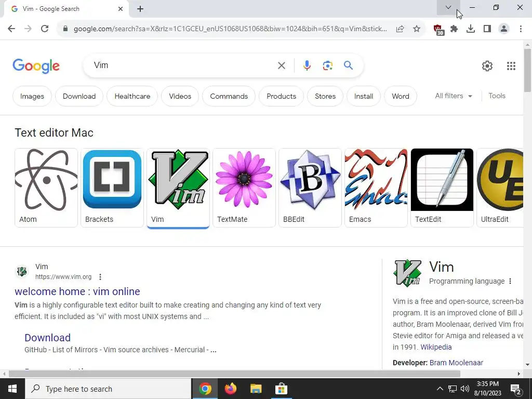
Task: Open Tools search options
Action: [497, 96]
